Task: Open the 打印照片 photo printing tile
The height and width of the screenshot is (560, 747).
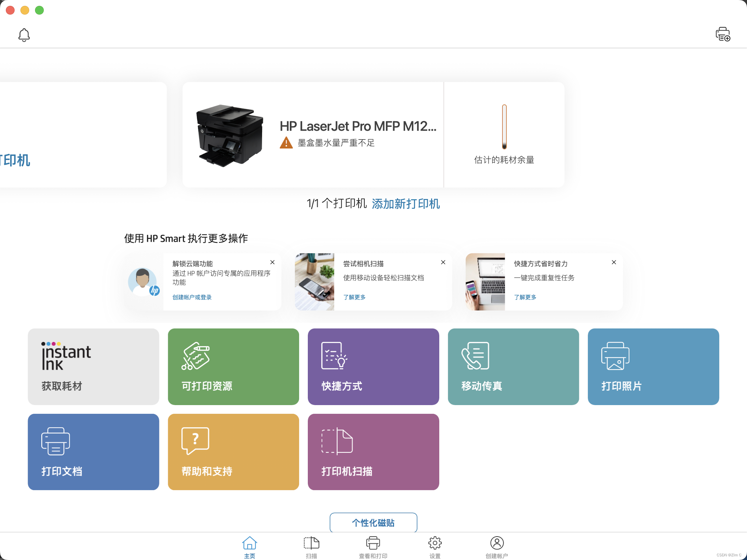Action: point(653,366)
